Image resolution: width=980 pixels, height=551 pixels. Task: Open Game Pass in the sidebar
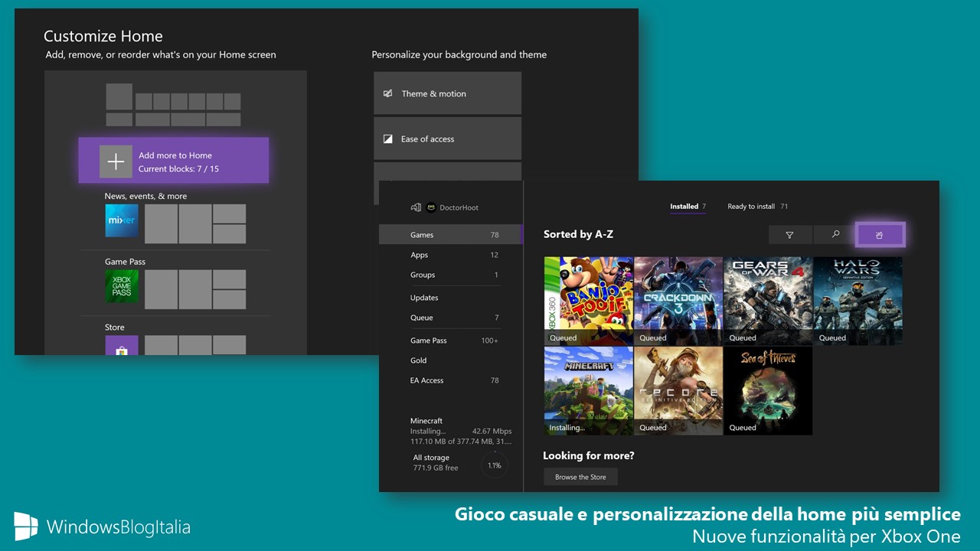pyautogui.click(x=454, y=341)
